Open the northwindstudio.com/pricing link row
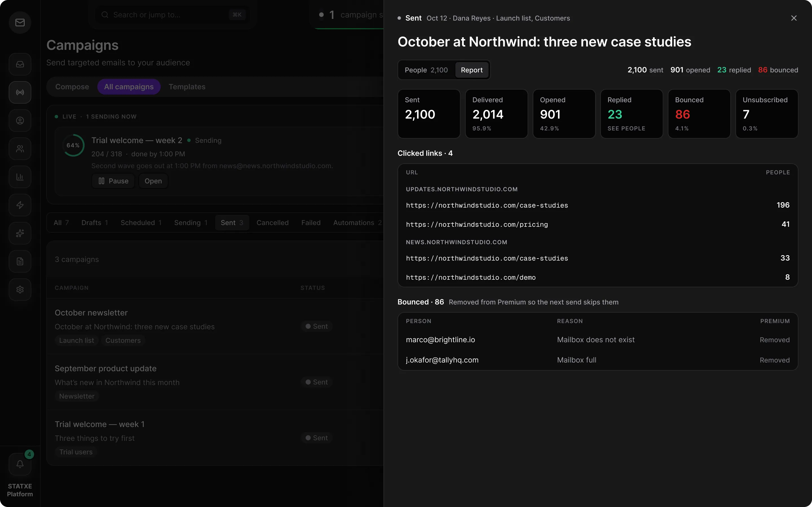812x507 pixels. point(598,224)
